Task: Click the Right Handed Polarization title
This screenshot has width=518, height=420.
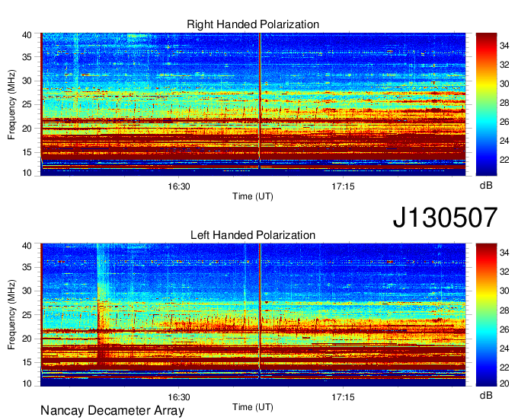Action: point(253,24)
